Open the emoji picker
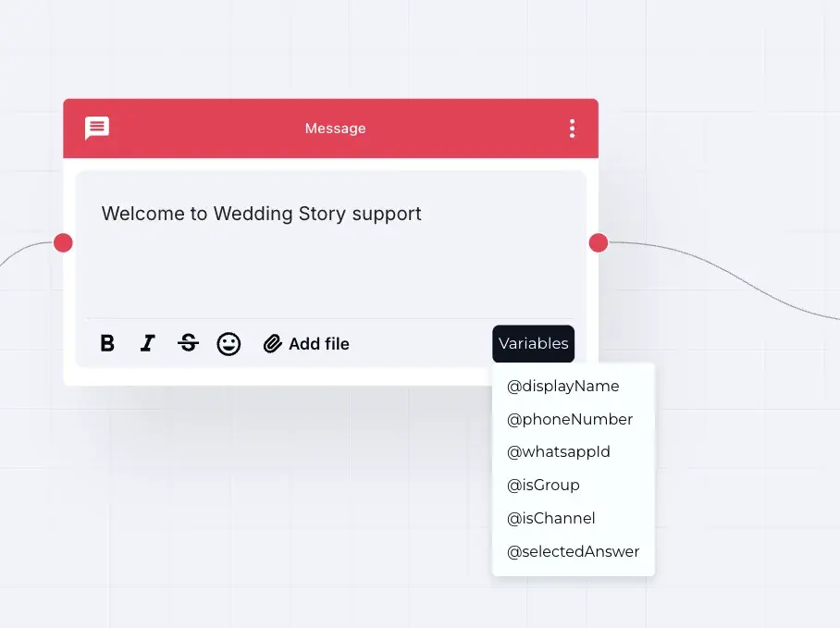The width and height of the screenshot is (840, 628). pos(229,343)
